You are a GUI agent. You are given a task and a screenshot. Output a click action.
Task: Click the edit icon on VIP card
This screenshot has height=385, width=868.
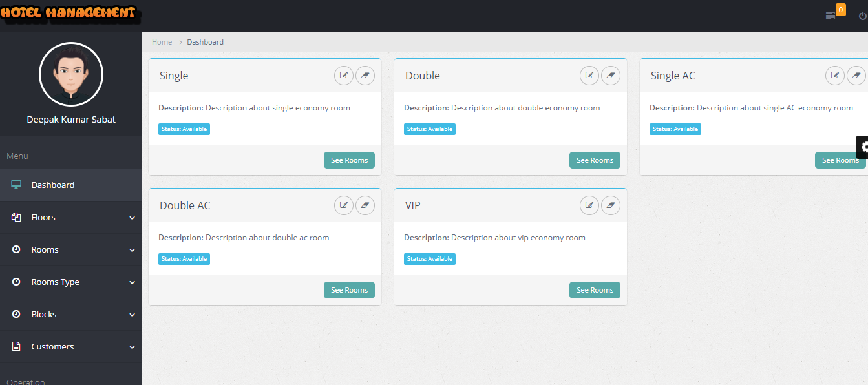tap(589, 205)
